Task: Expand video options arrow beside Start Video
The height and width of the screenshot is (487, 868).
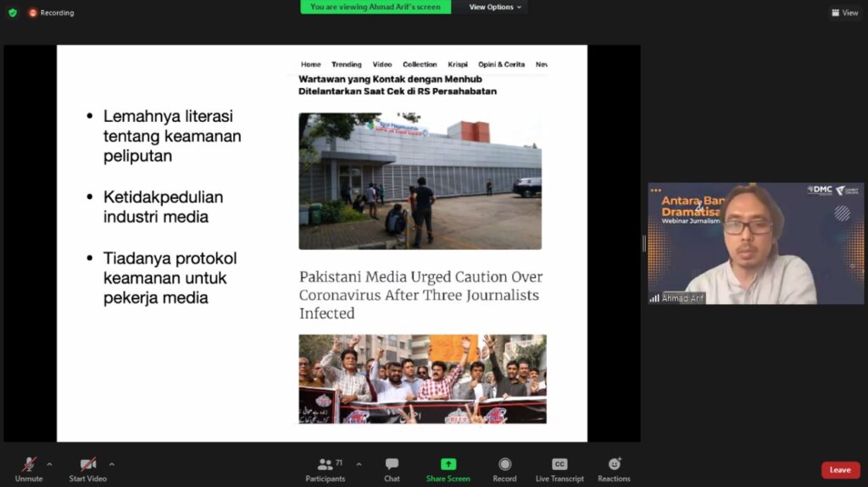Action: pos(112,464)
